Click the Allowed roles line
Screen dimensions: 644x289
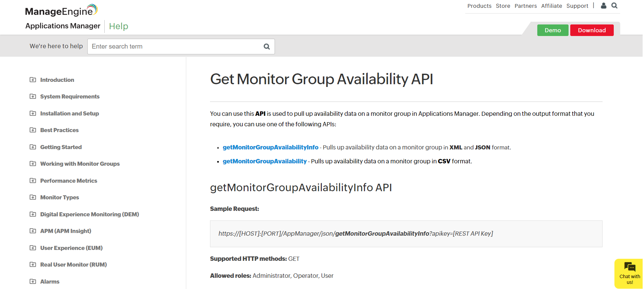point(272,276)
